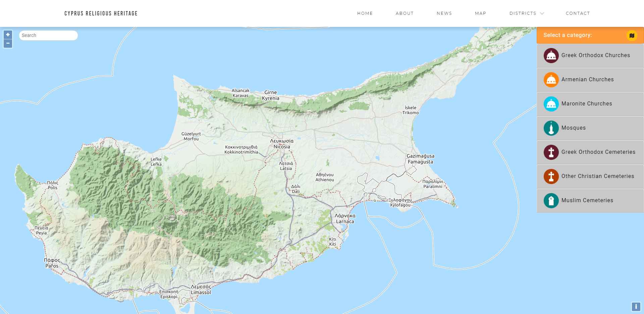
Task: Select the Greek Orthodox Churches church icon
Action: coord(551,55)
